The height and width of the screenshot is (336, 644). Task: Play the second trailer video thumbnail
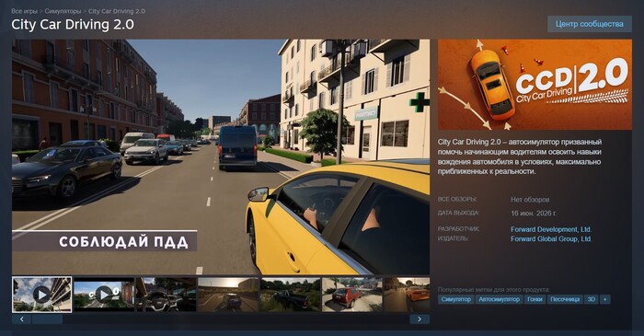coord(104,295)
